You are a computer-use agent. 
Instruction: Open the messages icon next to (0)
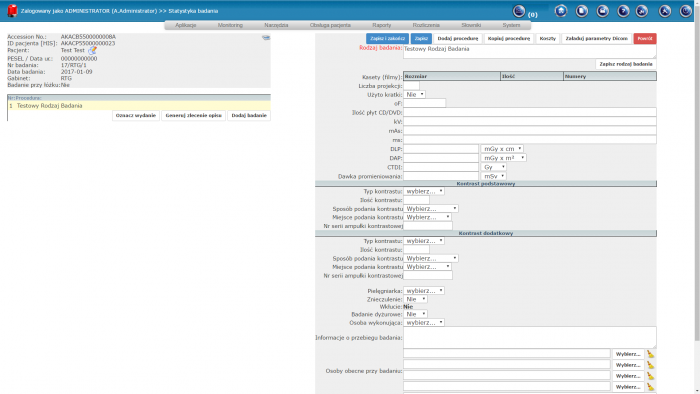pos(519,11)
